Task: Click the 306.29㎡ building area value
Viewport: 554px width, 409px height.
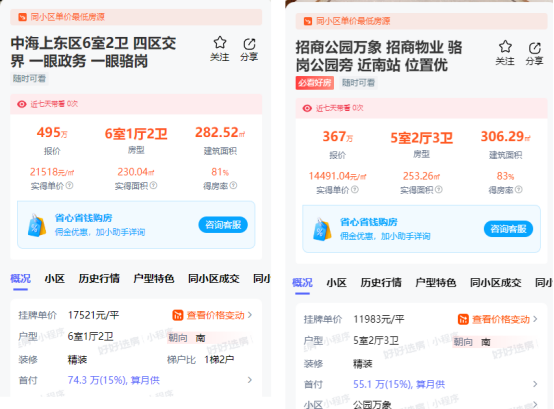Action: tap(505, 137)
